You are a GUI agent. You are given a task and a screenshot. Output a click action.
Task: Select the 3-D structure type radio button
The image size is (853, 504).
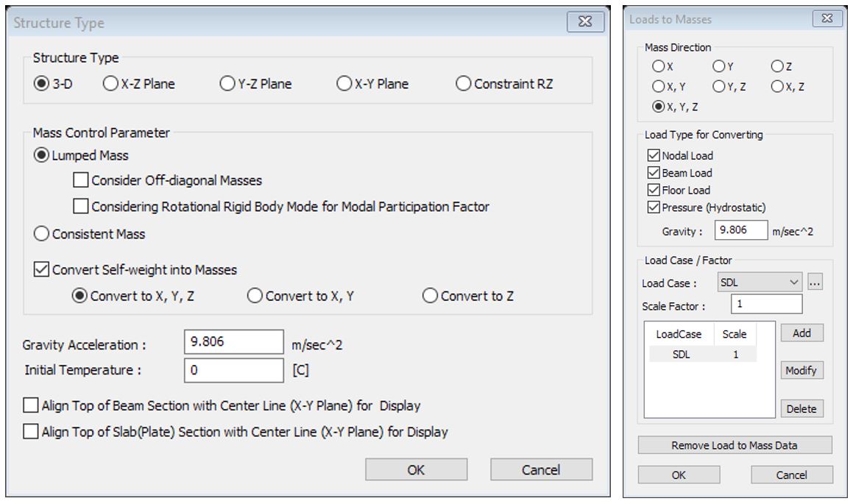(x=41, y=84)
